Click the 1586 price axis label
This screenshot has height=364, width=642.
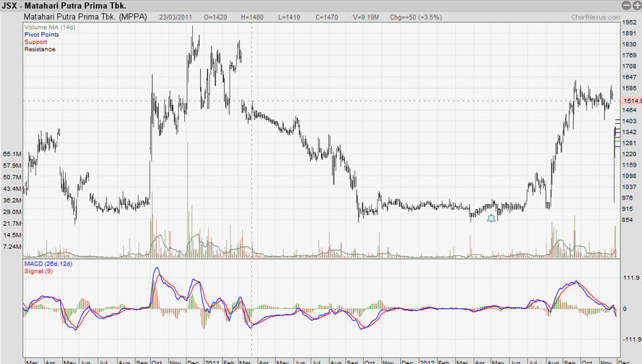click(629, 88)
